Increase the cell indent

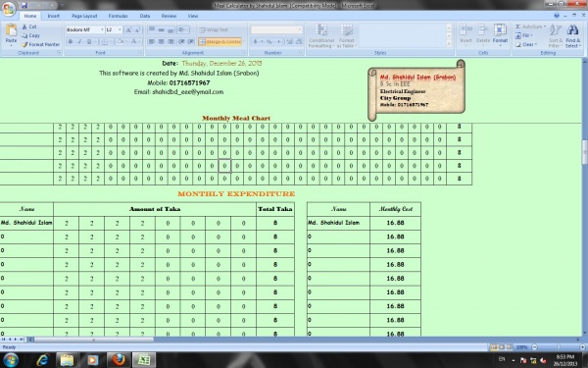pos(191,41)
